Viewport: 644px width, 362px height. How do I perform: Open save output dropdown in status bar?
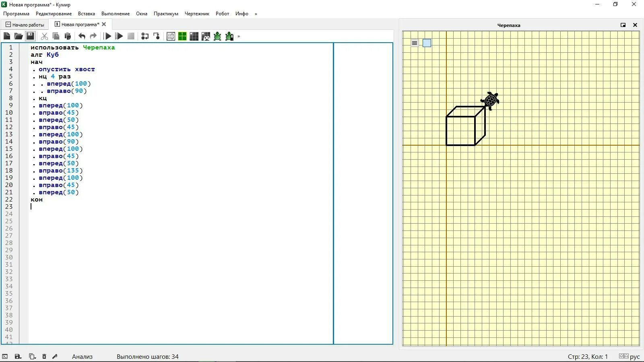[x=18, y=356]
